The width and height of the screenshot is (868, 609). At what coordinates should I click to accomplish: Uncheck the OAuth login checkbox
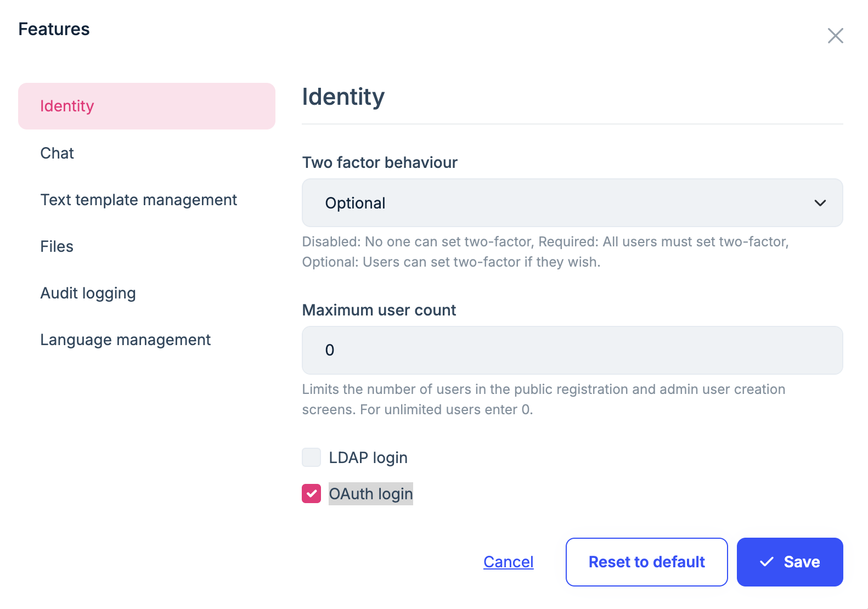pos(312,493)
